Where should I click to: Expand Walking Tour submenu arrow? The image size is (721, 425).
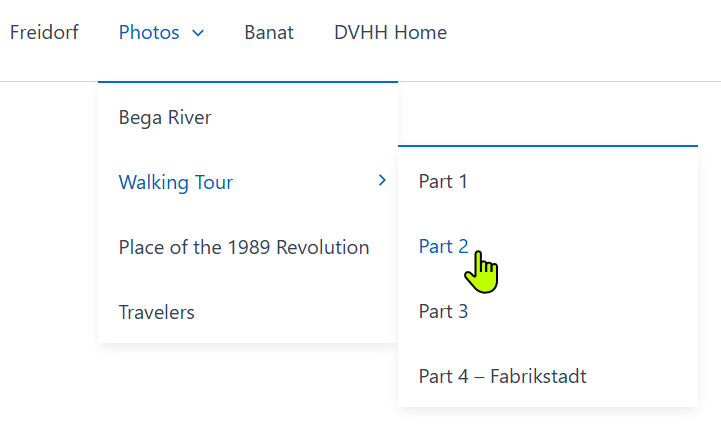tap(382, 181)
